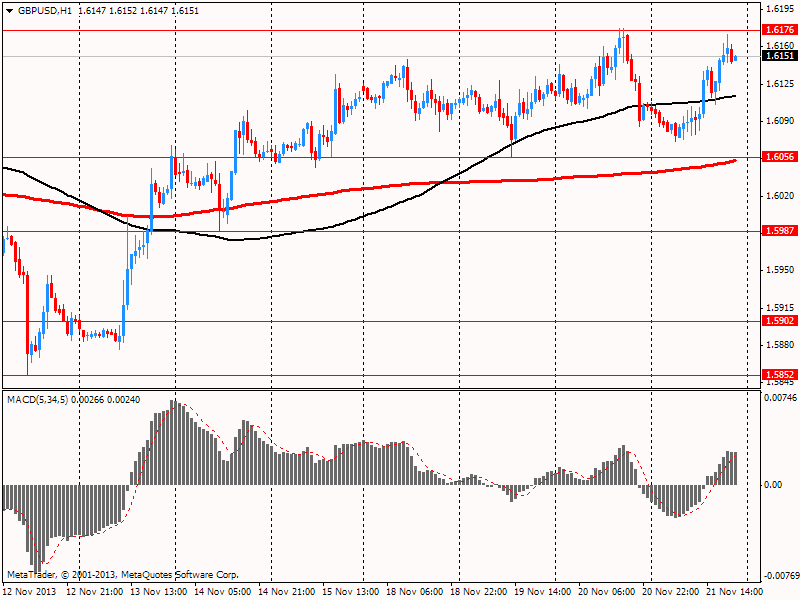Click the 14 Nov 21:00 time axis label

click(287, 591)
